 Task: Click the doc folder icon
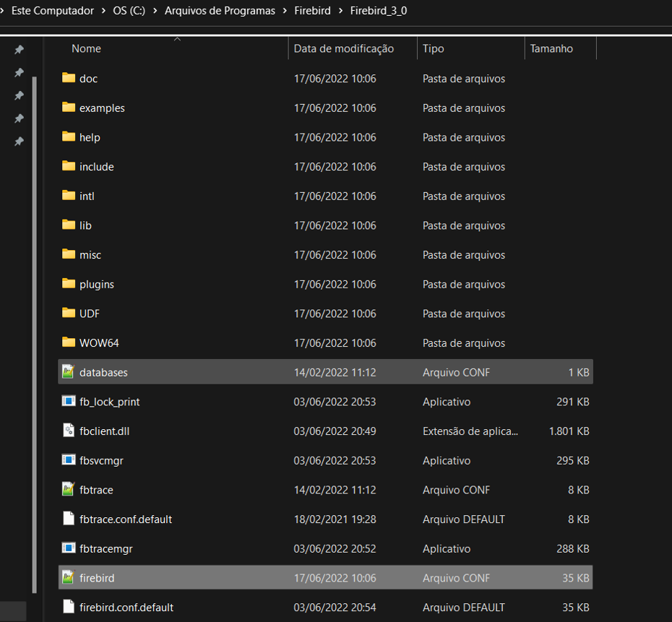pos(69,78)
